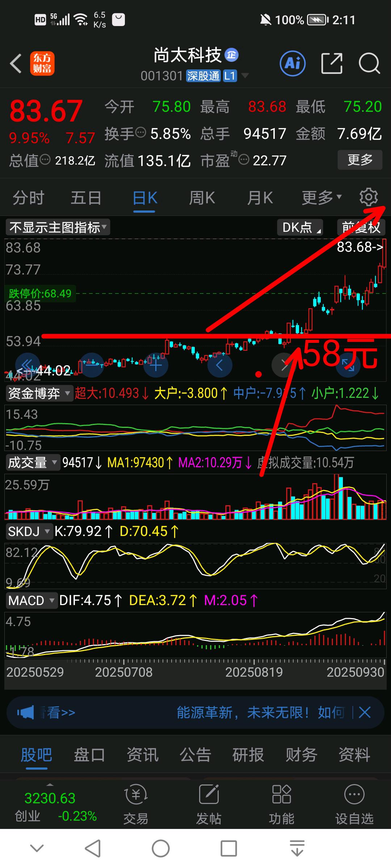Open the search magnifier icon

click(x=369, y=64)
